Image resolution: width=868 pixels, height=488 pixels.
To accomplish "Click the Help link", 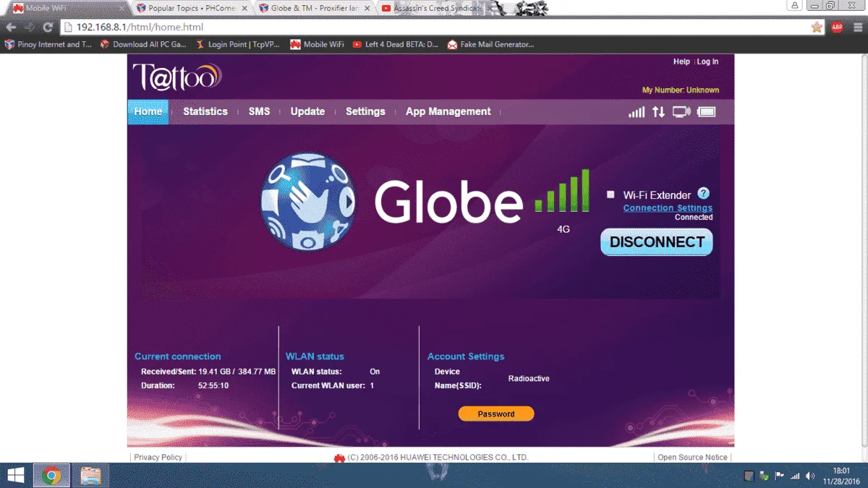I will [681, 62].
